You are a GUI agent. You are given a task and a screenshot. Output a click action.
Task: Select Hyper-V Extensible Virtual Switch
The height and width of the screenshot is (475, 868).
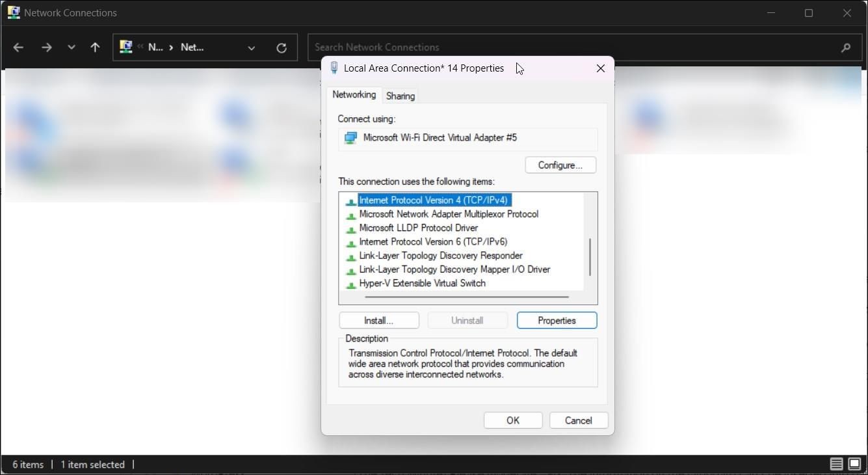tap(423, 283)
